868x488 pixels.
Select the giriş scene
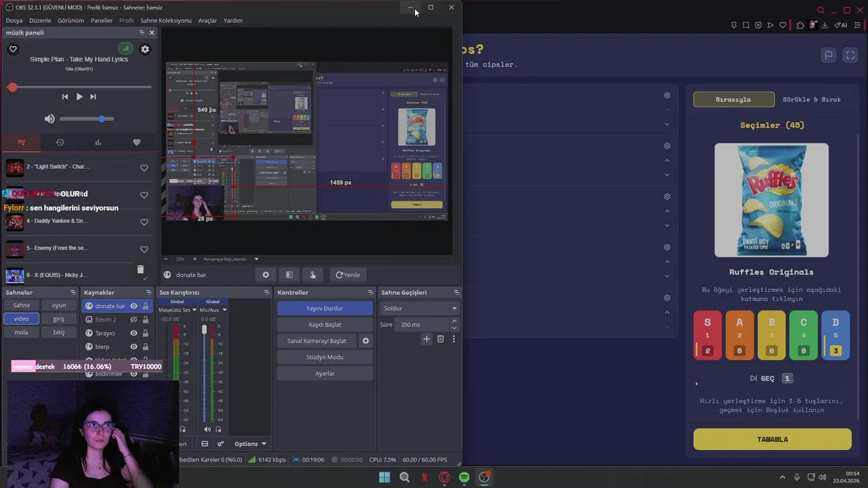click(59, 319)
